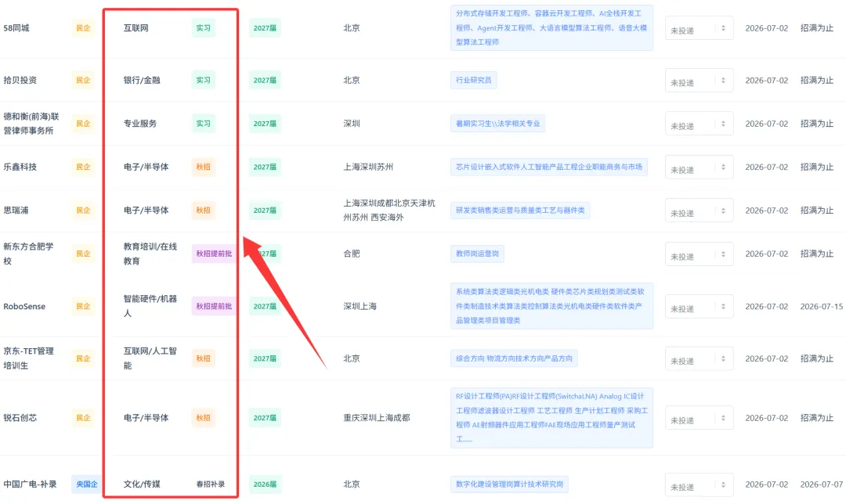Image resolution: width=846 pixels, height=504 pixels.
Task: Click the 深圳上海 location cell for RoboSense
Action: pos(360,306)
